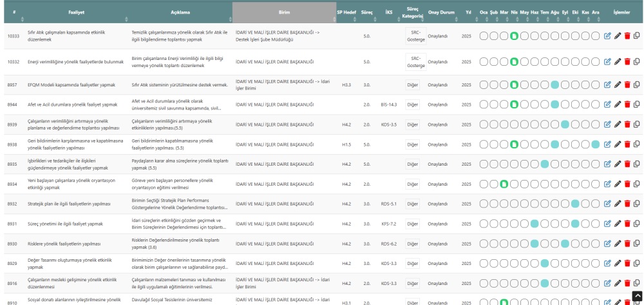Copy row 8944 using the duplicate icon
The height and width of the screenshot is (305, 644).
[636, 104]
